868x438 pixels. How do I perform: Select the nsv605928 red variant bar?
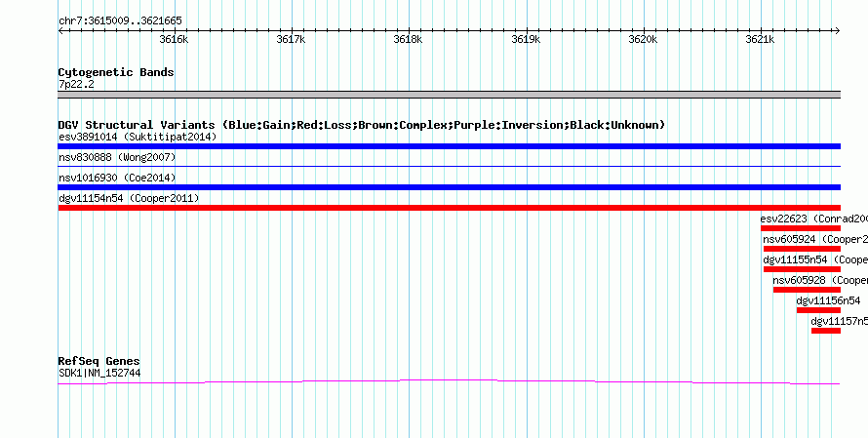tap(807, 290)
